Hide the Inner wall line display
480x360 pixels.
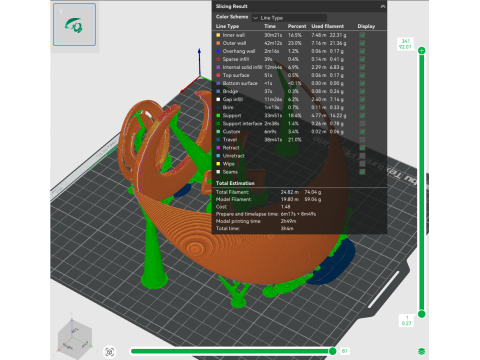(x=362, y=35)
